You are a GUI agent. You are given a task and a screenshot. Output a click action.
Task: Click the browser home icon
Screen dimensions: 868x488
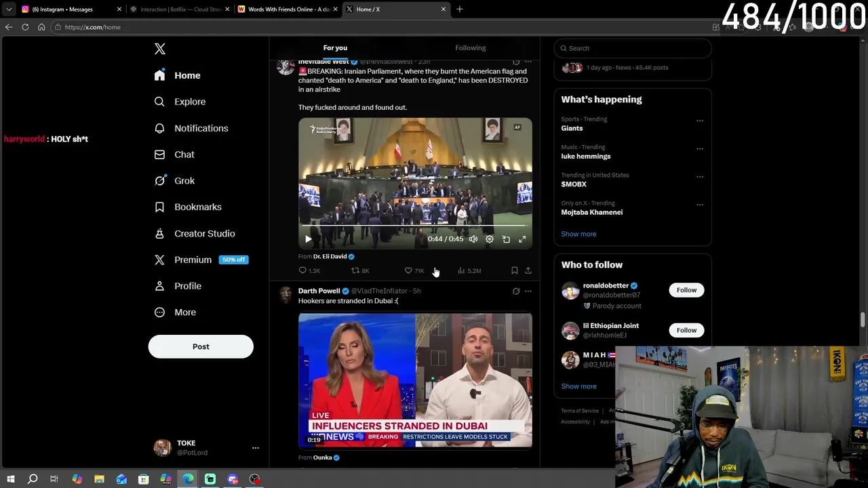[x=41, y=27]
